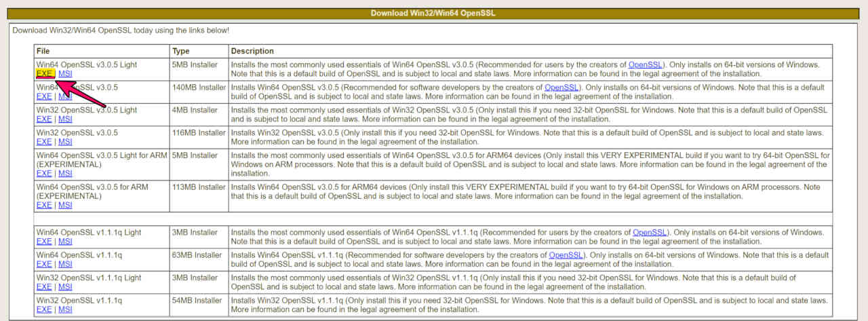Download Win64 OpenSSL v1.1.1q Light MSI
This screenshot has height=321, width=868.
[x=65, y=242]
